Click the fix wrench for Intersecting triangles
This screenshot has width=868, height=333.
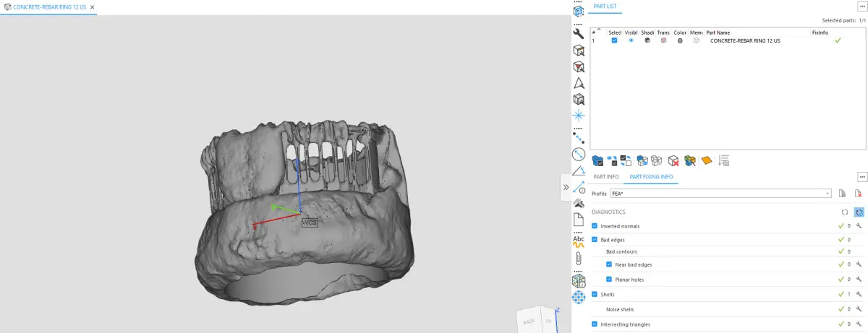coord(859,324)
